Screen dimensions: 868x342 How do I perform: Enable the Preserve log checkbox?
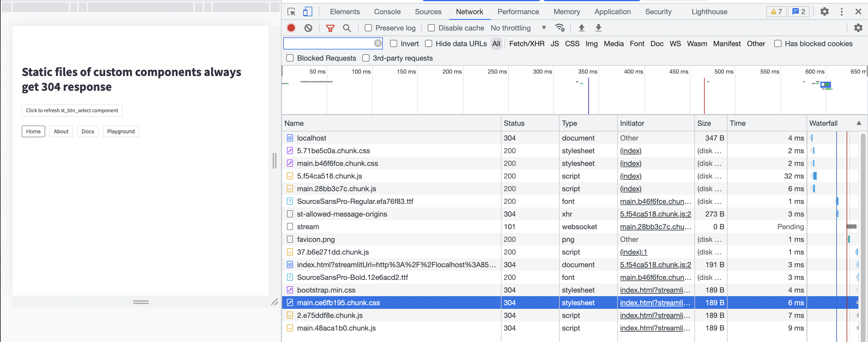click(x=368, y=28)
